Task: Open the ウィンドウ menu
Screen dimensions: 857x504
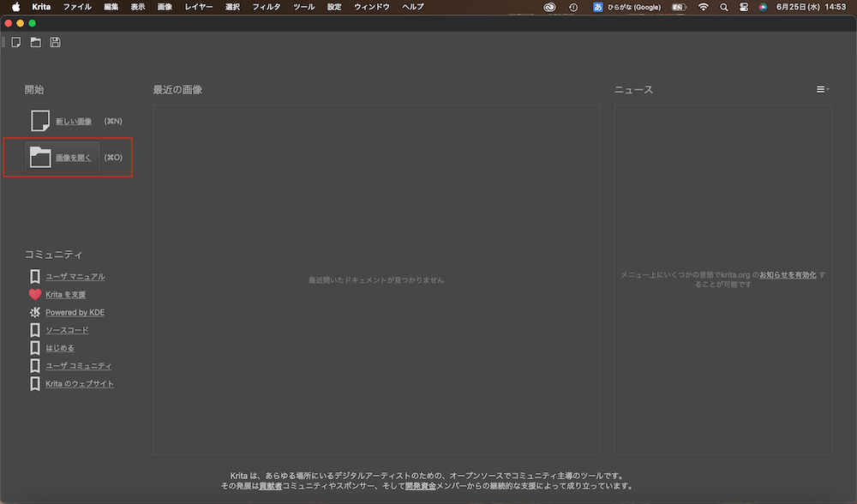Action: 372,7
